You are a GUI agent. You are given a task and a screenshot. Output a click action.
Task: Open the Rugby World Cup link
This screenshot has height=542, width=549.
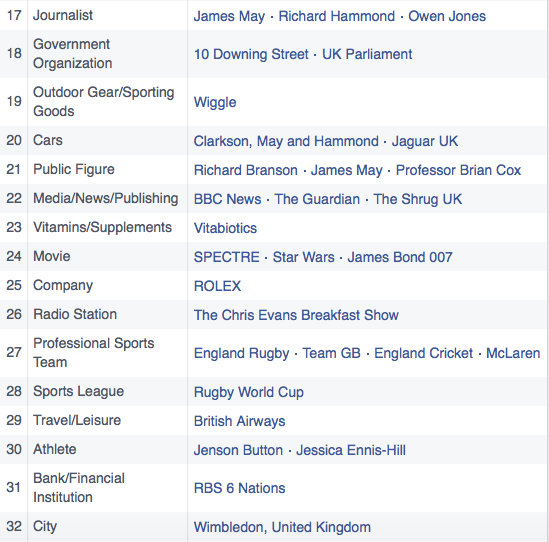click(x=249, y=392)
